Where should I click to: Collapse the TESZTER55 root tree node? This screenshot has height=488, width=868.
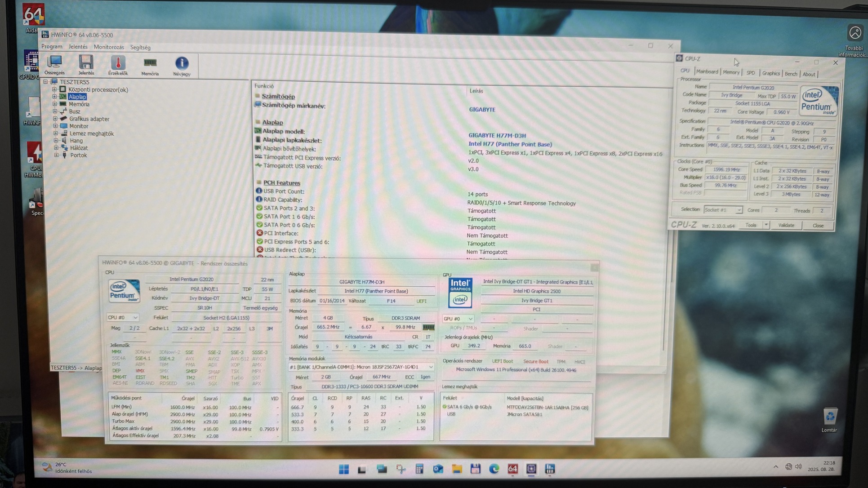(x=45, y=82)
